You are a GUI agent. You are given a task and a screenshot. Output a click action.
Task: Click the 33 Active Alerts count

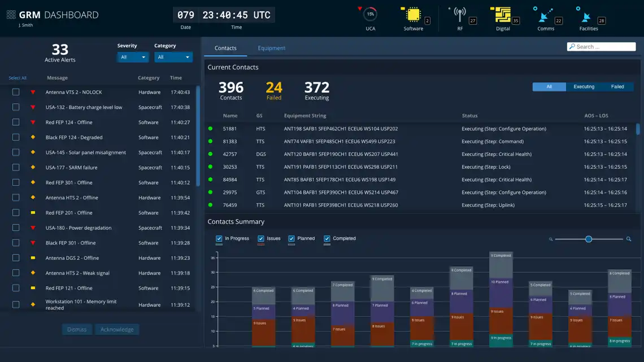(x=60, y=53)
